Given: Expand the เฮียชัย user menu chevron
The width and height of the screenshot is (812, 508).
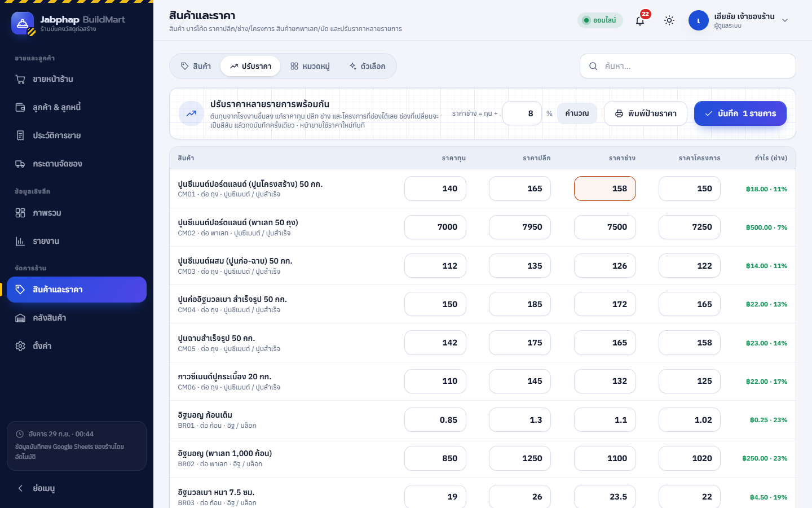Looking at the screenshot, I should tap(785, 20).
